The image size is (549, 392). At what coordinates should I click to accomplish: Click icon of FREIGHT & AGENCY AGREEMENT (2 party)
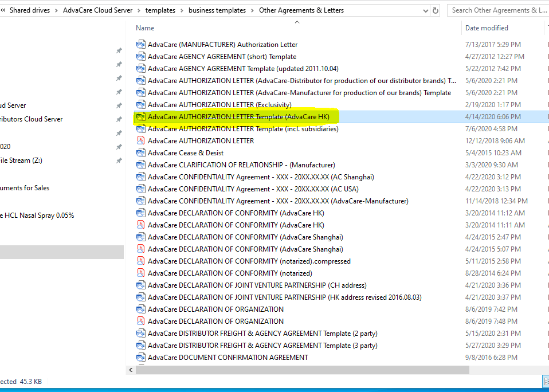(140, 333)
